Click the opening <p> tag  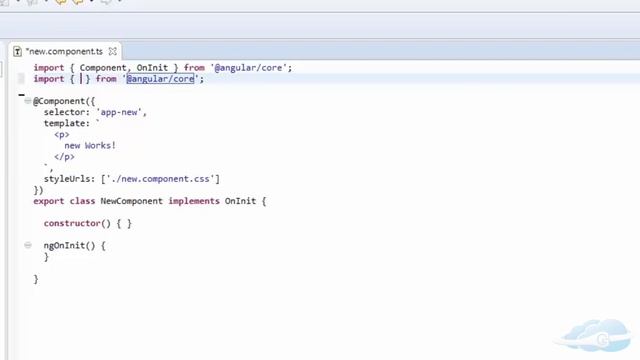62,134
